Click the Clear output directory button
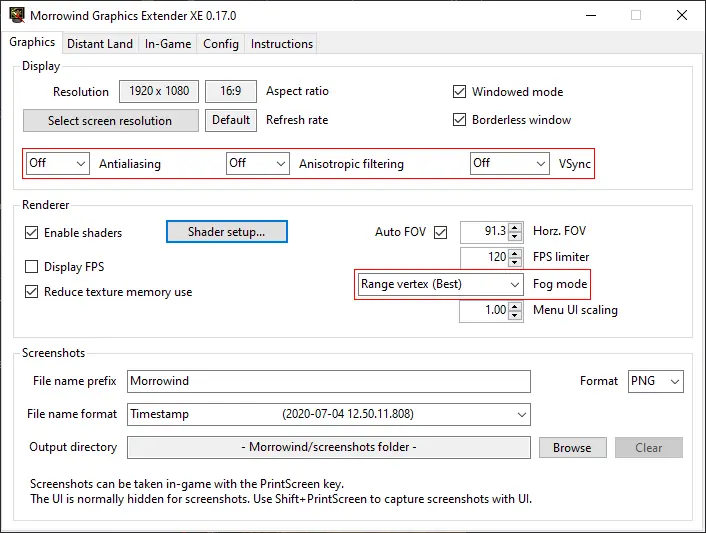The image size is (706, 533). pos(649,447)
